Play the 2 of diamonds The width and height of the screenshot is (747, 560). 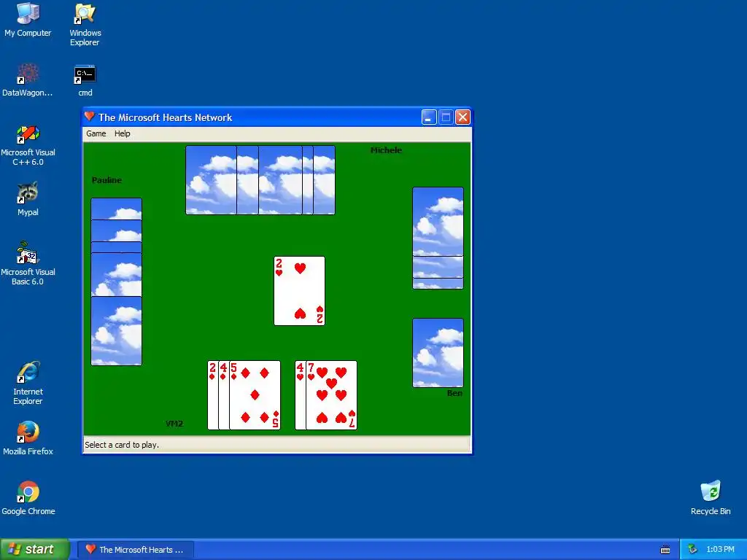[212, 395]
